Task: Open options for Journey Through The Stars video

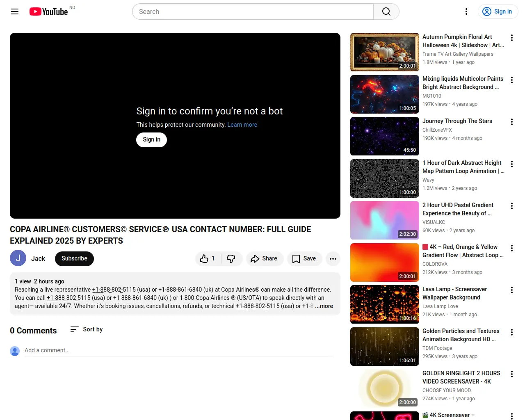Action: [512, 122]
